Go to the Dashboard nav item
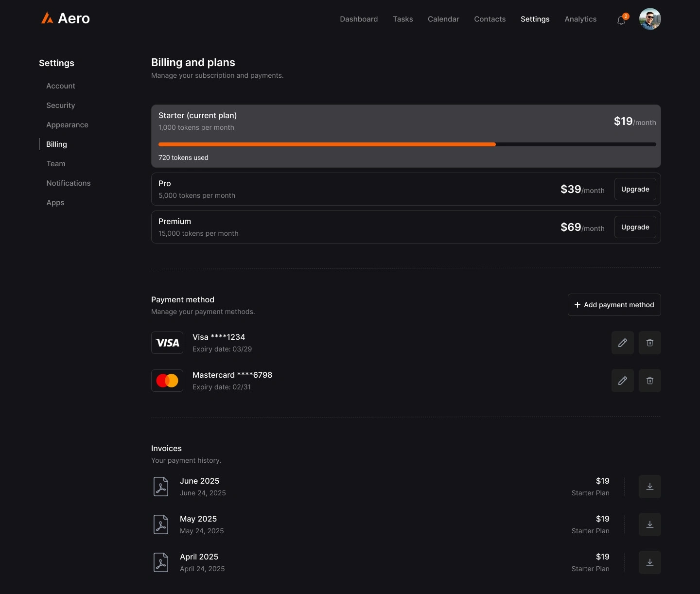This screenshot has height=594, width=700. point(359,19)
